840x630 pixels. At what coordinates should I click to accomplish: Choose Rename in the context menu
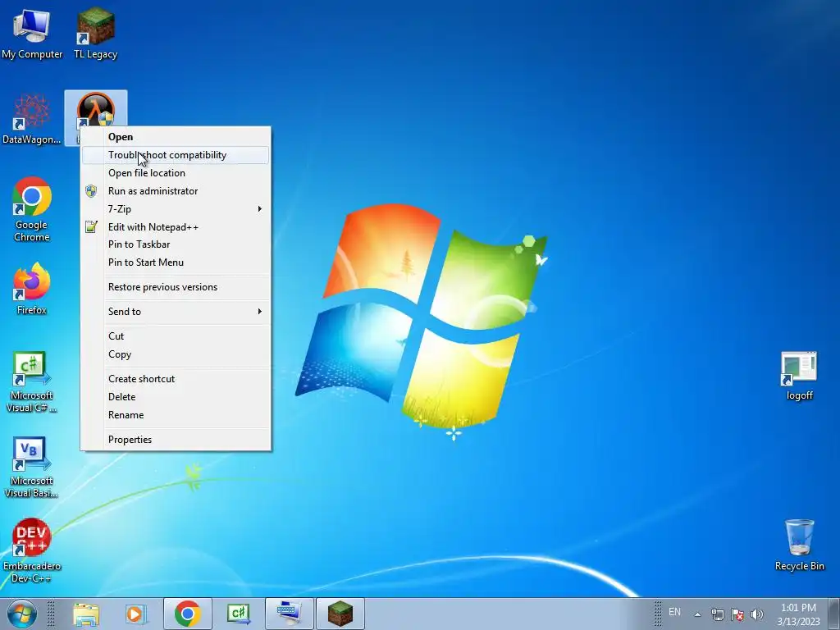[x=176, y=414]
